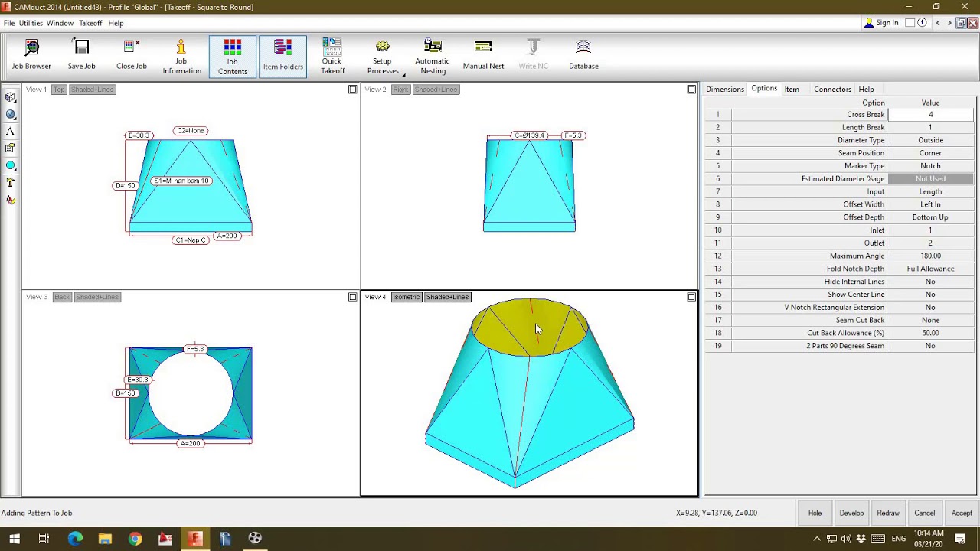Click the Save Job icon
Screen dimensions: 980x551
coord(81,56)
